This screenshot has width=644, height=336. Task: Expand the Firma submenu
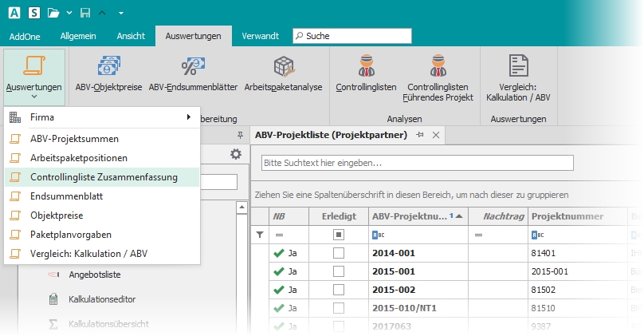pos(101,117)
